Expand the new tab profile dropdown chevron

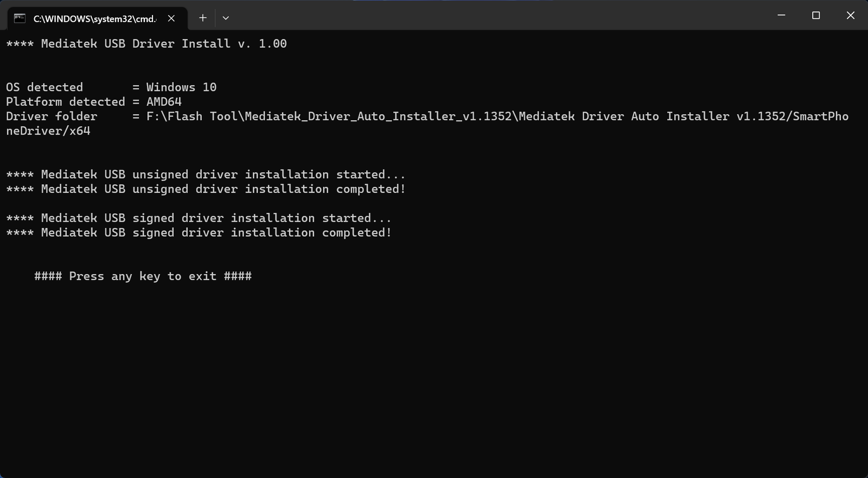tap(226, 18)
